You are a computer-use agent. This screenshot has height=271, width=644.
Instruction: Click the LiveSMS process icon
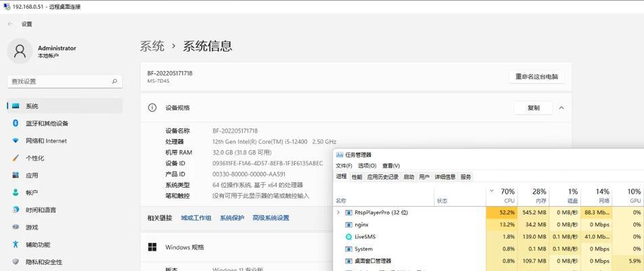coord(348,237)
